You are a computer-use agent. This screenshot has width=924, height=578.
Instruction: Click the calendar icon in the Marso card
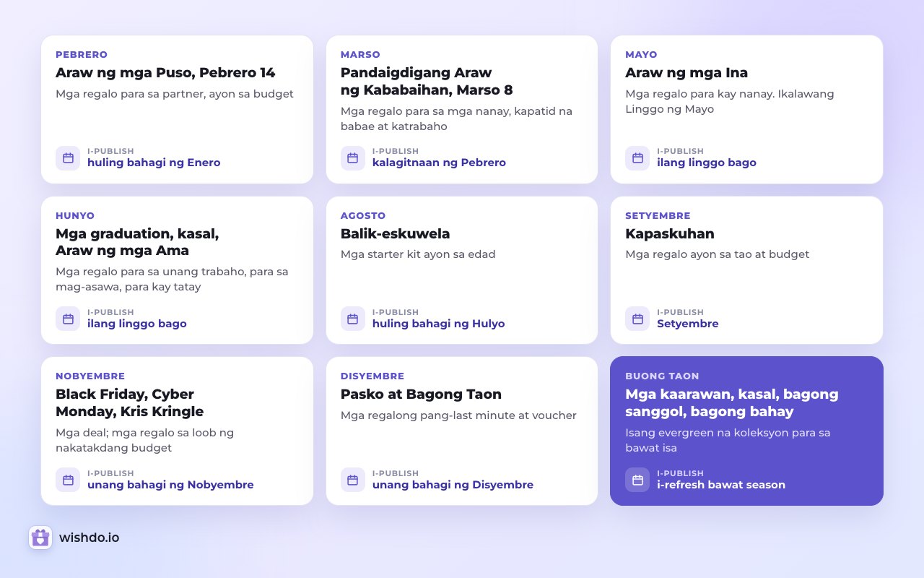click(x=352, y=158)
